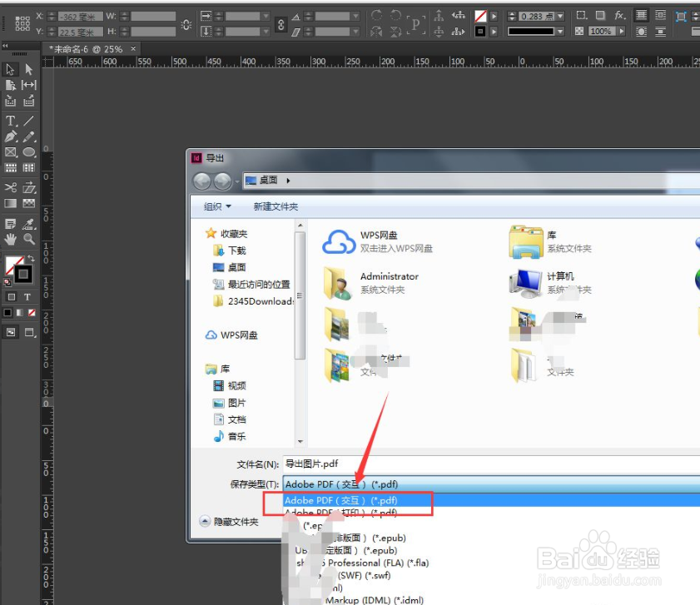Toggle constrain proportions for width and height
The image size is (700, 605).
click(186, 25)
